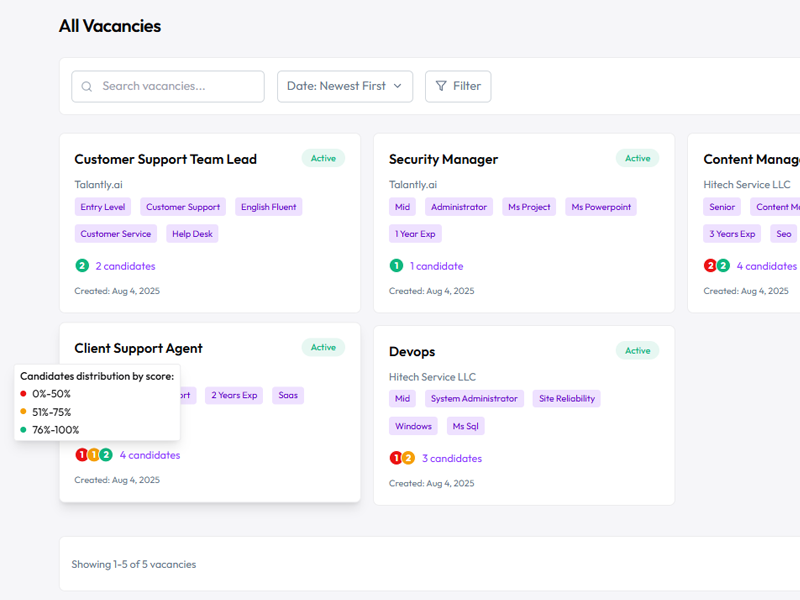Click orange score badge on Devops card
This screenshot has height=600, width=800.
point(408,458)
